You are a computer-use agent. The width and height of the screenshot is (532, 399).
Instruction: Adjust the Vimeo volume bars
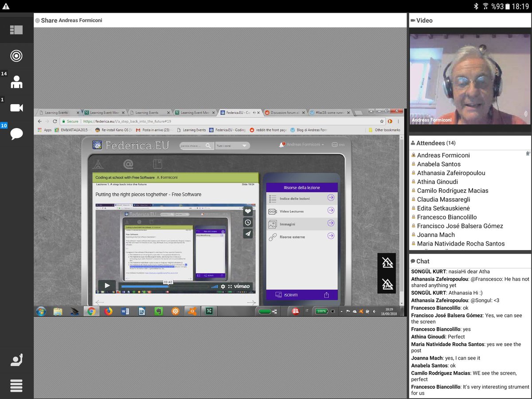click(x=215, y=286)
